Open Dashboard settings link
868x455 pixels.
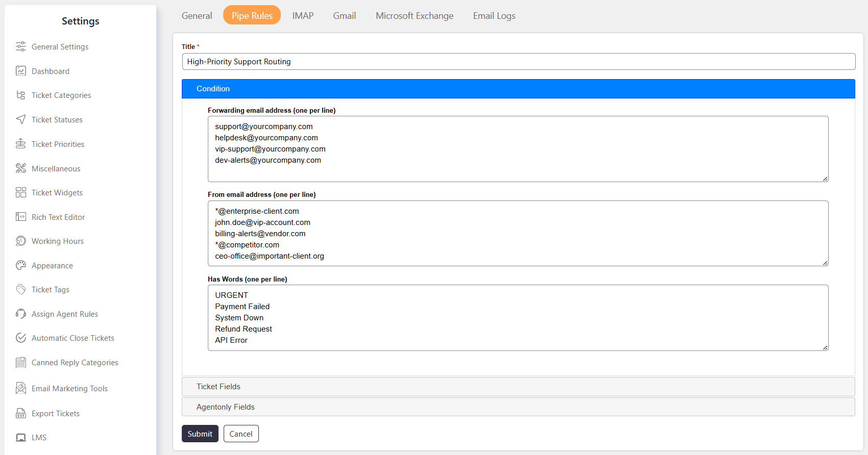tap(50, 71)
